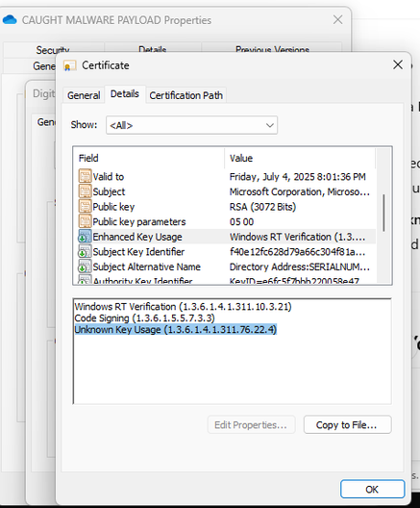
Task: Click Windows RT Verification line in detail box
Action: [184, 307]
